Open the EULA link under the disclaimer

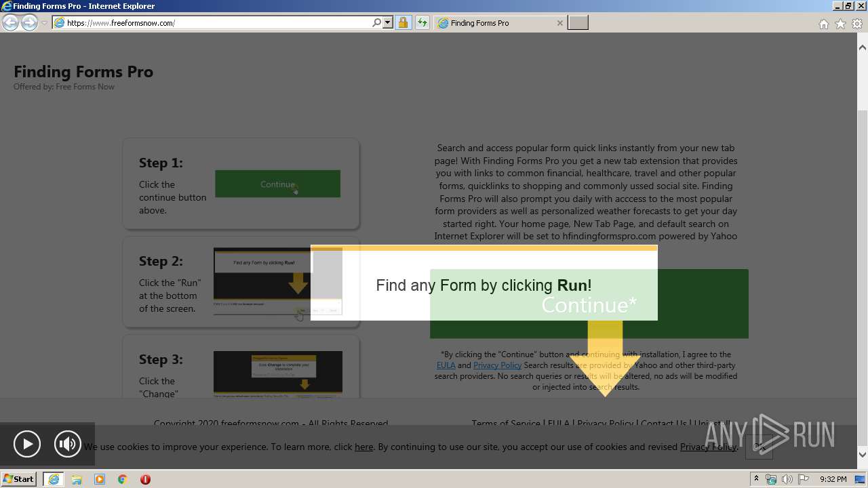pos(446,365)
